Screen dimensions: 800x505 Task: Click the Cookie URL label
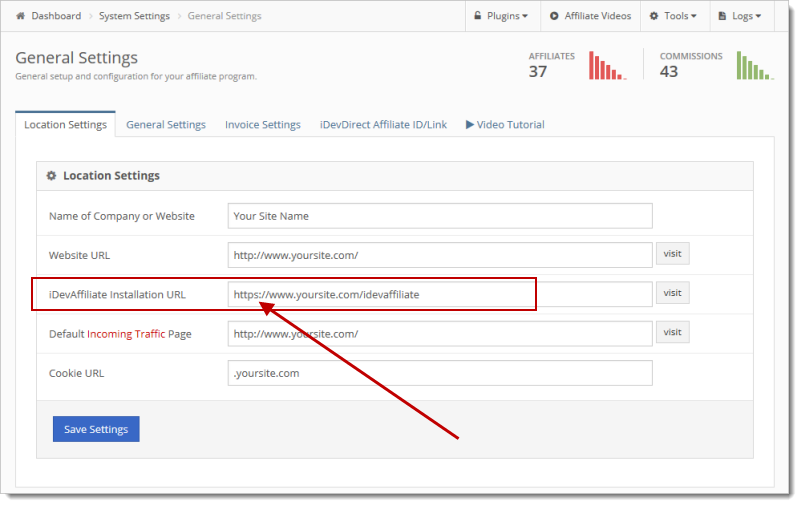point(77,373)
